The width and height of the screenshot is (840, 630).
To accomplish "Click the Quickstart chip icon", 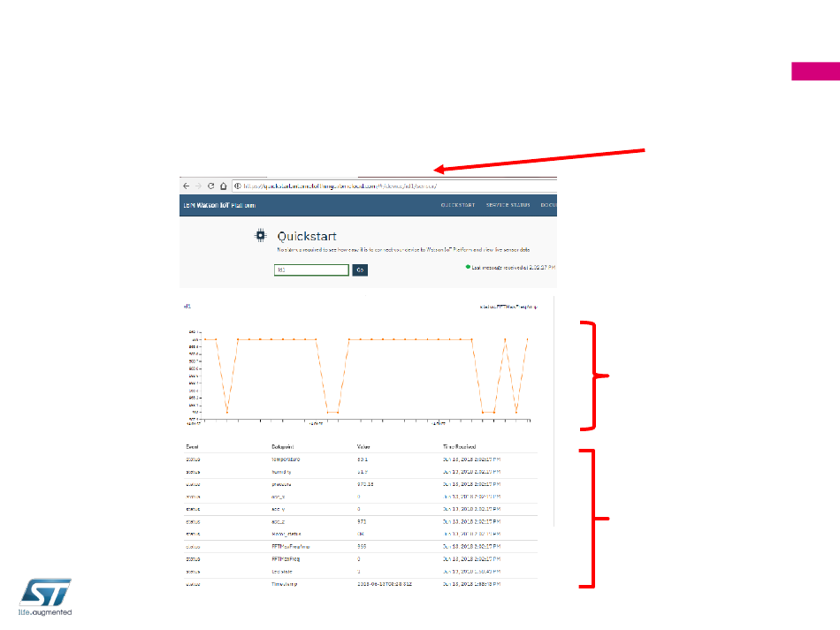I will 260,236.
